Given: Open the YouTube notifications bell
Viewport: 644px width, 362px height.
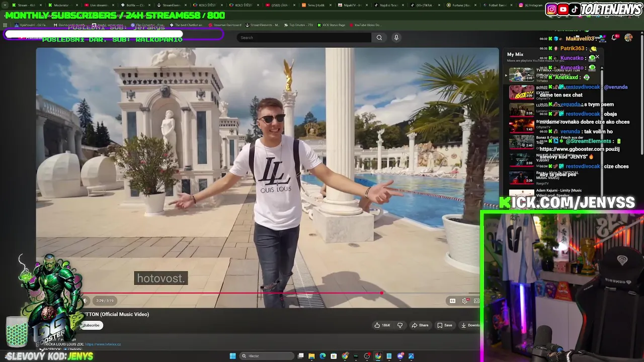Looking at the screenshot, I should (x=615, y=37).
